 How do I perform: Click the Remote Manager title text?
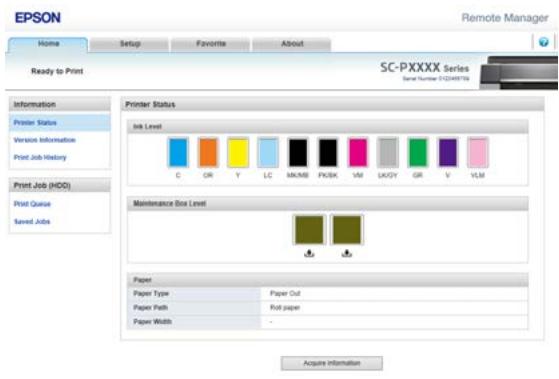click(505, 18)
